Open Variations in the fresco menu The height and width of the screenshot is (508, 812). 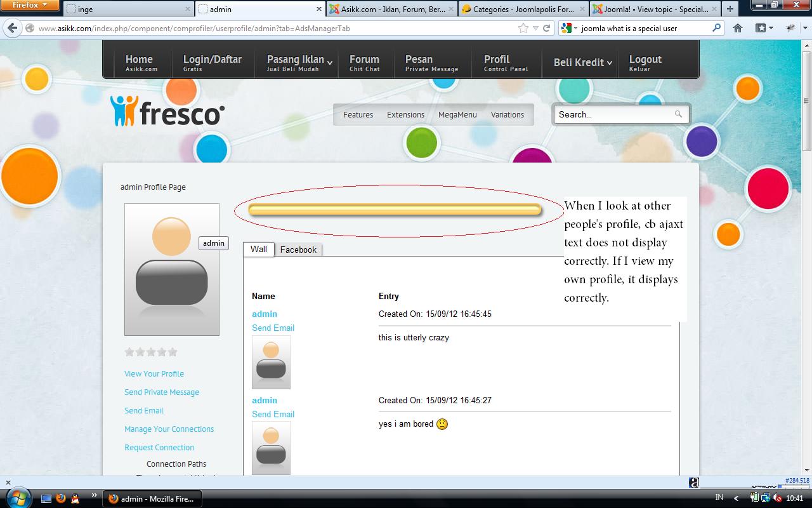coord(507,114)
